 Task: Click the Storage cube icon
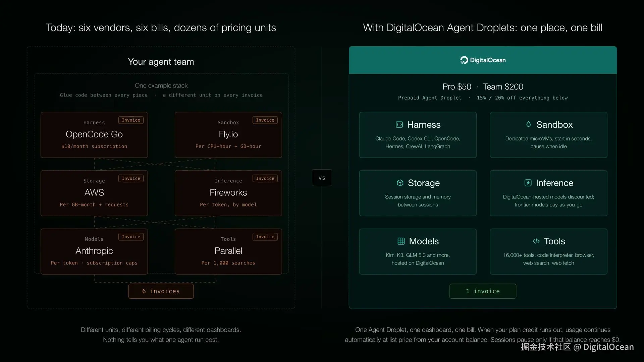point(400,183)
